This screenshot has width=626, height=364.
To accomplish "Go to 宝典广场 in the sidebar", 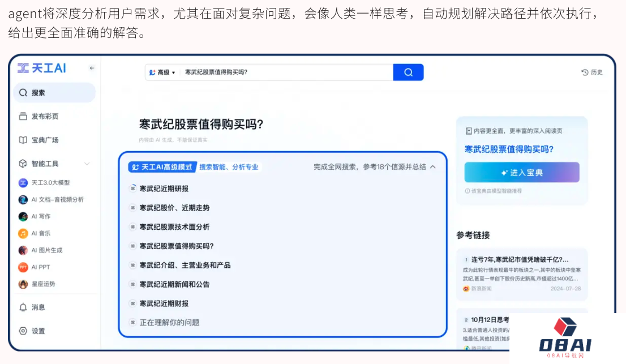I will (45, 140).
